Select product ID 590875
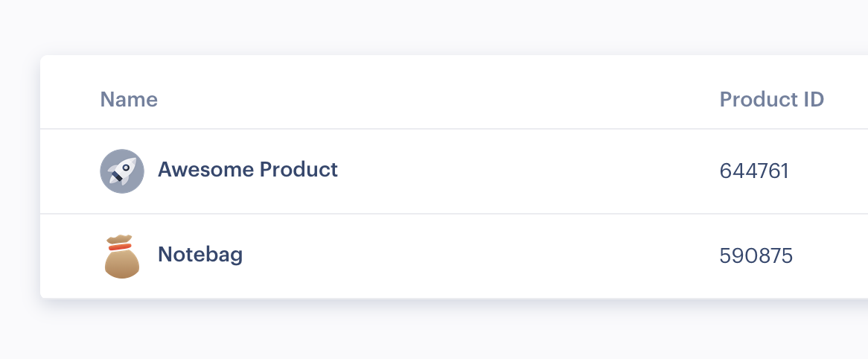 click(x=756, y=256)
